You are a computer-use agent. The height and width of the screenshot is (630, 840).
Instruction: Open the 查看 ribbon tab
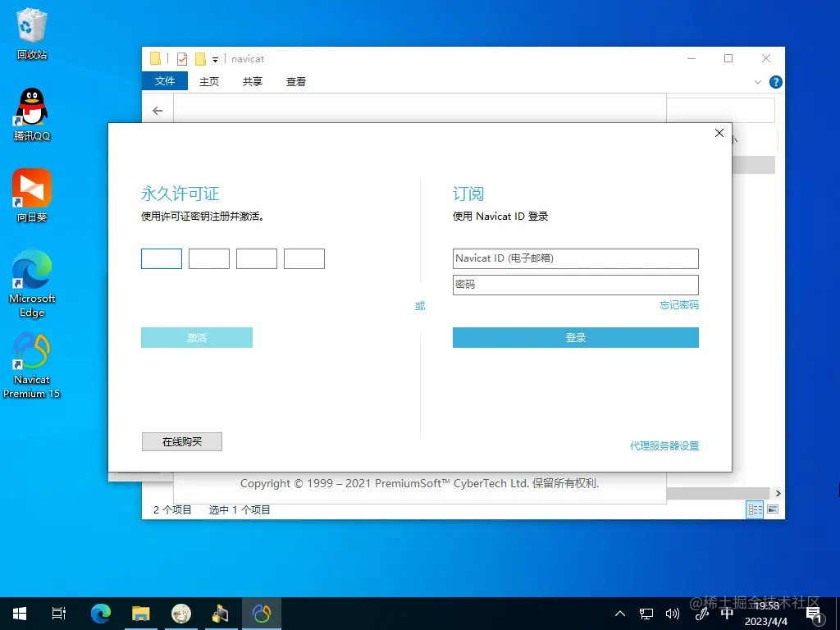[295, 81]
